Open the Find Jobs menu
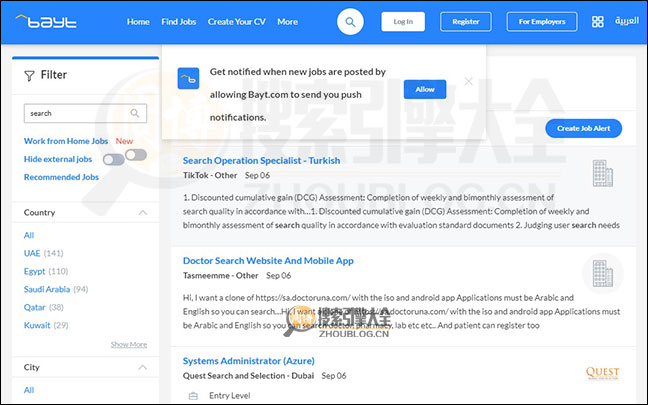This screenshot has width=648, height=405. click(x=179, y=21)
